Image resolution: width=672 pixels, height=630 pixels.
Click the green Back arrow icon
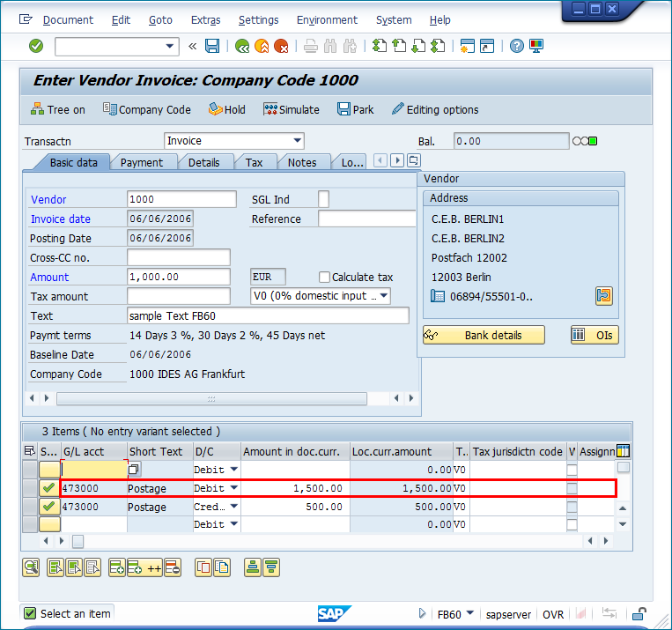coord(242,46)
